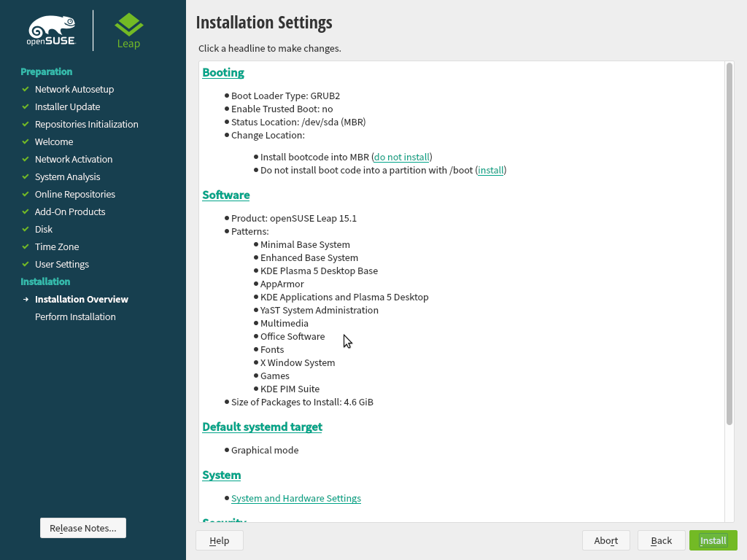Screen dimensions: 747x560
Task: Click 'do not install' MBR link
Action: tap(402, 157)
